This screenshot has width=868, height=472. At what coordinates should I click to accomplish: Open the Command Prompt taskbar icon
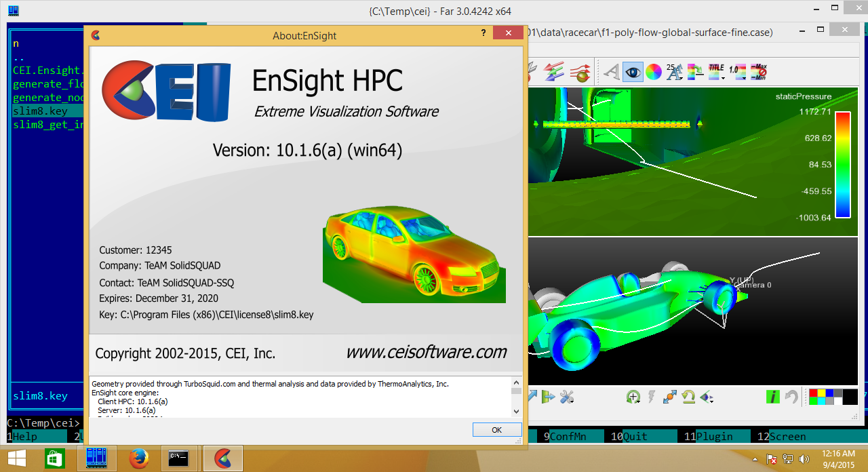pyautogui.click(x=179, y=458)
